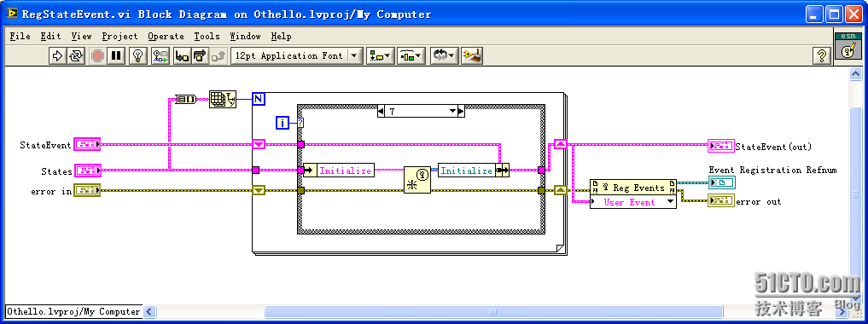Click the upper-right pink shift register

[561, 144]
